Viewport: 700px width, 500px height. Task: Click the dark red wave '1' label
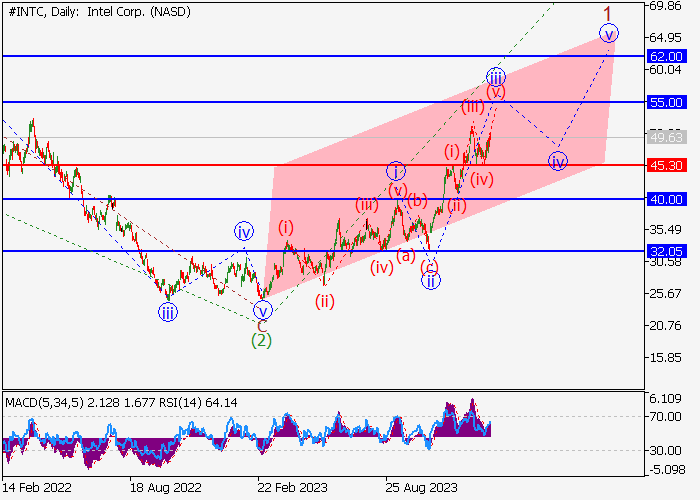pos(607,14)
